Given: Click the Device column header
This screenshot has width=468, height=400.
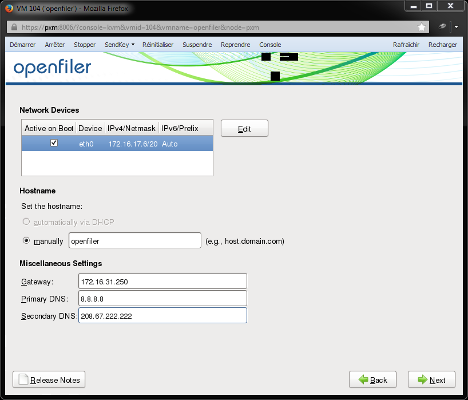Looking at the screenshot, I should [90, 128].
